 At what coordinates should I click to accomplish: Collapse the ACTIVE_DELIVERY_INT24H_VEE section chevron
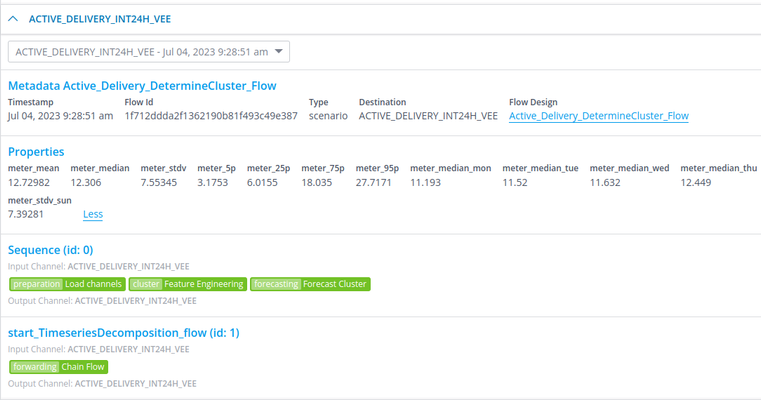tap(13, 18)
